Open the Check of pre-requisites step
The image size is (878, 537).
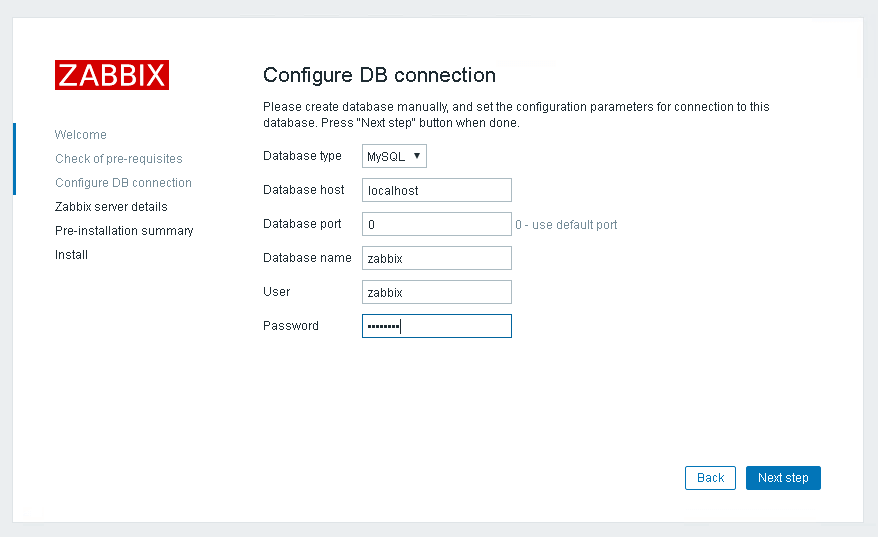[x=119, y=159]
